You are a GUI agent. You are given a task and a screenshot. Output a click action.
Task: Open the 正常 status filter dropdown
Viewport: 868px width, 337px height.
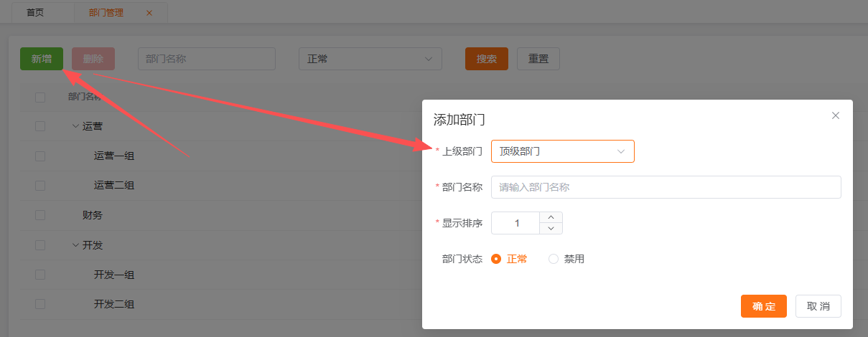[x=370, y=59]
